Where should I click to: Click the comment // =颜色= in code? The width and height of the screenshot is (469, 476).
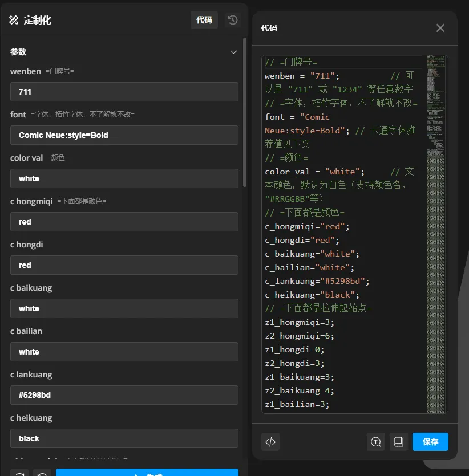pyautogui.click(x=286, y=158)
